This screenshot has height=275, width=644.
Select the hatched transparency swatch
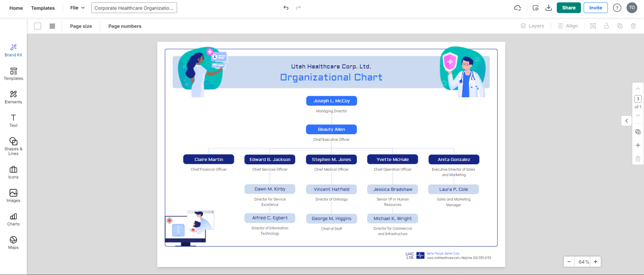click(x=52, y=26)
